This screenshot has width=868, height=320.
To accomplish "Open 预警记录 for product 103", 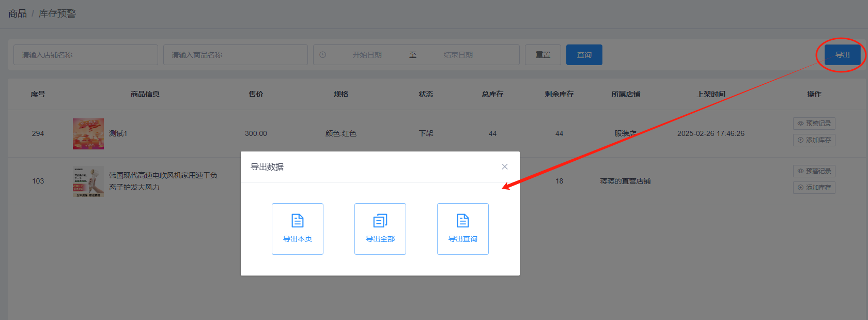I will (814, 171).
